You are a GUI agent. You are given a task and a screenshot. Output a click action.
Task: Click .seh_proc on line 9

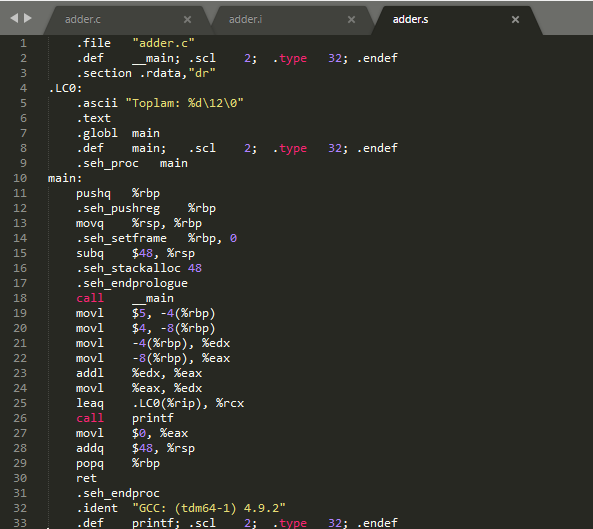click(x=108, y=163)
